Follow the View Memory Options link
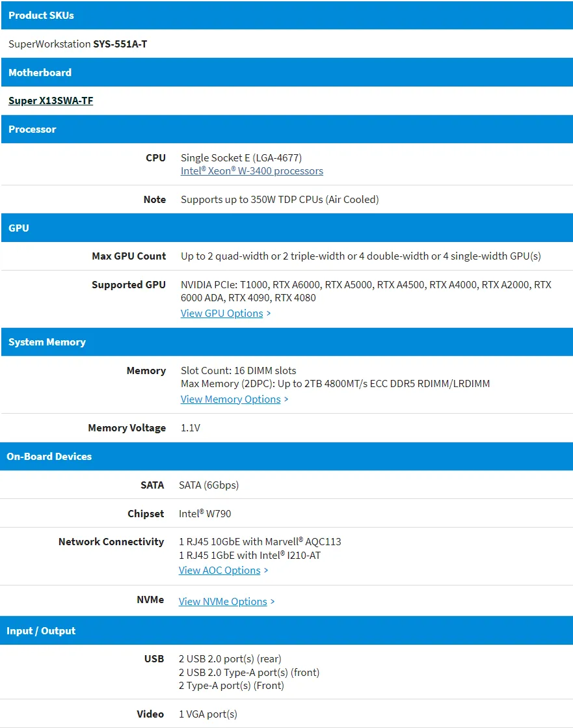The image size is (573, 728). (x=231, y=399)
